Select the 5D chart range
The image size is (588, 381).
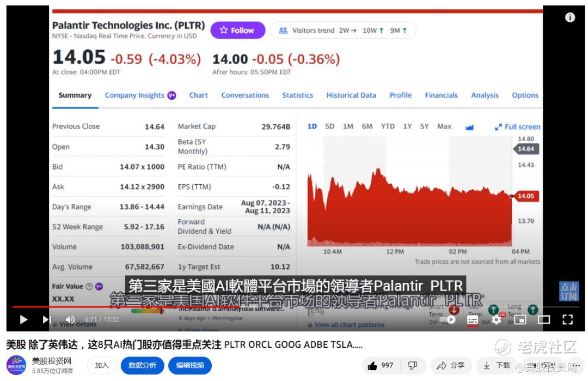(329, 126)
